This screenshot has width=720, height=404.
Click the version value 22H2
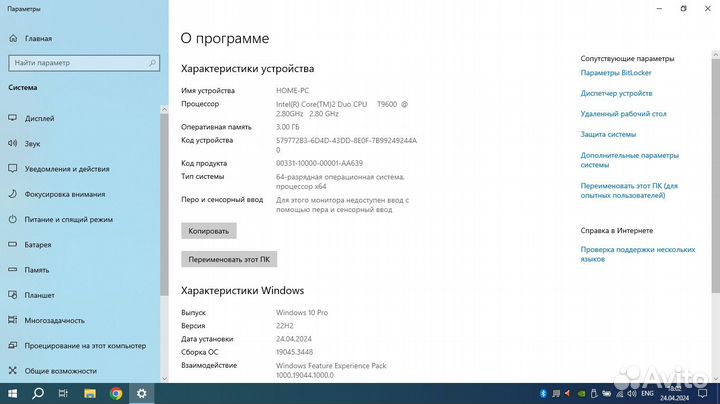tap(285, 326)
